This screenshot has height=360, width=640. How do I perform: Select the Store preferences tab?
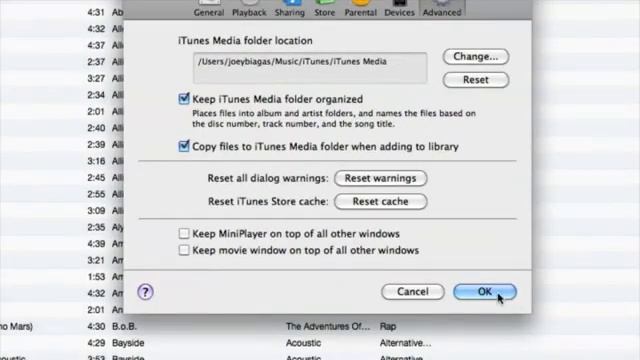coord(324,9)
